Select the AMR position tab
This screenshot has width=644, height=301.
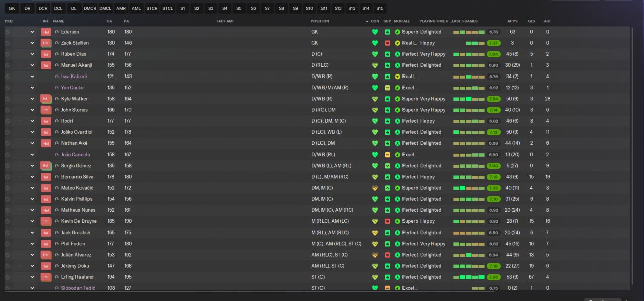click(x=121, y=8)
